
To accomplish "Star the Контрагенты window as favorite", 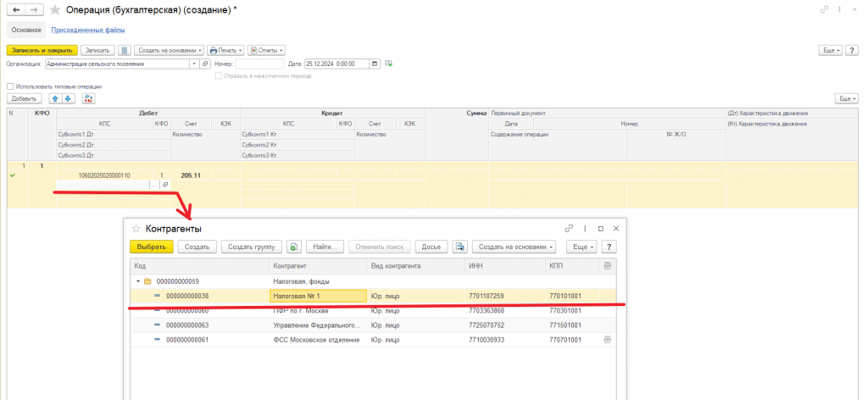I will point(136,229).
